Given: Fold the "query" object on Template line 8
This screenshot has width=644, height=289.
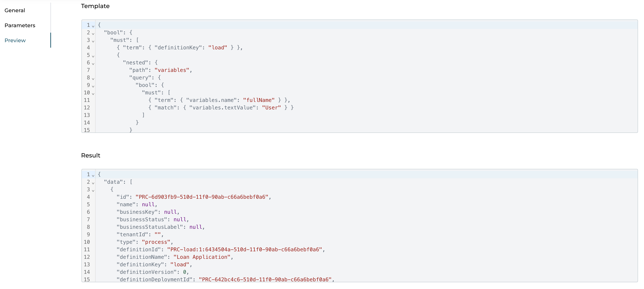Looking at the screenshot, I should tap(93, 78).
